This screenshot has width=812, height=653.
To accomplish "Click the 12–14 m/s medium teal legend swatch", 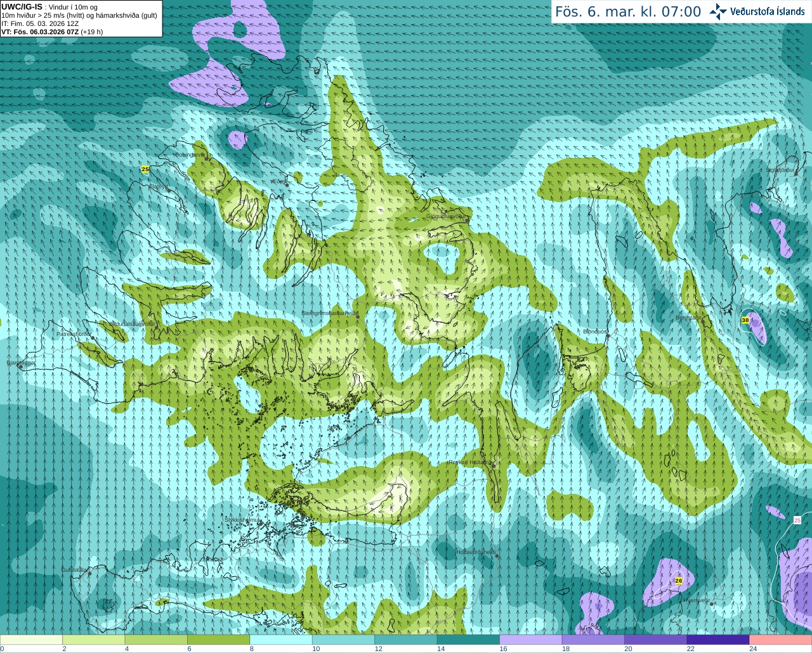I will coord(406,640).
